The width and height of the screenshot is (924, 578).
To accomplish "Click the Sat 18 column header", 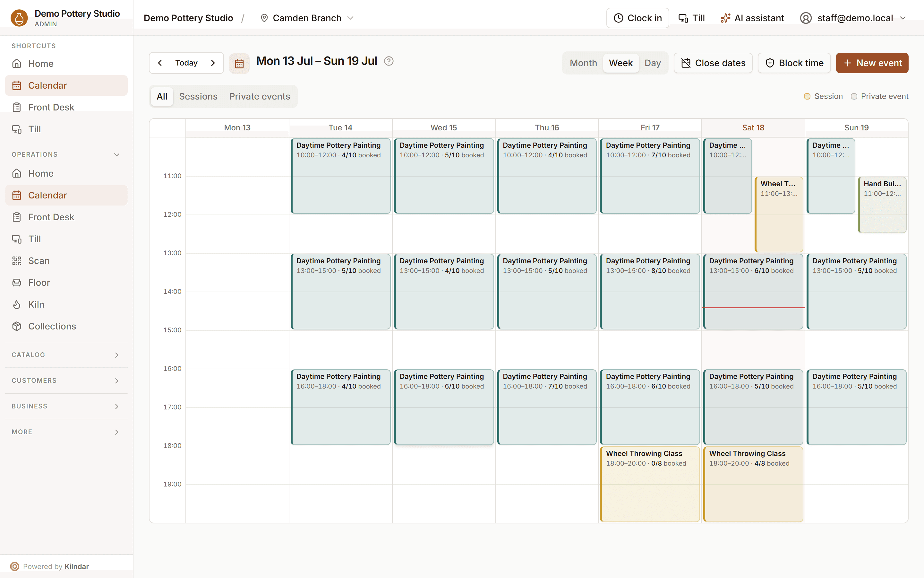I will [x=753, y=128].
